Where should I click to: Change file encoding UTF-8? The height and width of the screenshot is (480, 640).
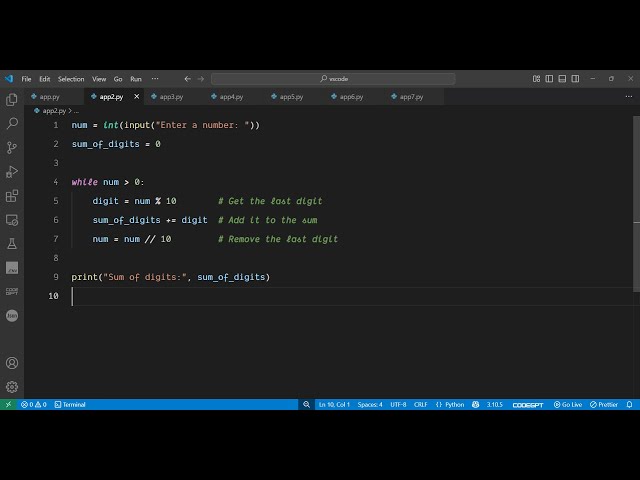click(398, 404)
